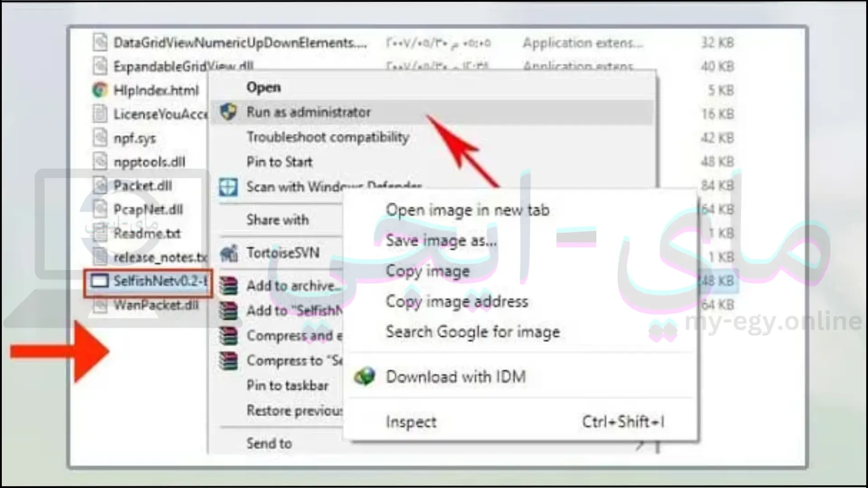Click the 42 KB size value
The height and width of the screenshot is (488, 868).
[717, 138]
